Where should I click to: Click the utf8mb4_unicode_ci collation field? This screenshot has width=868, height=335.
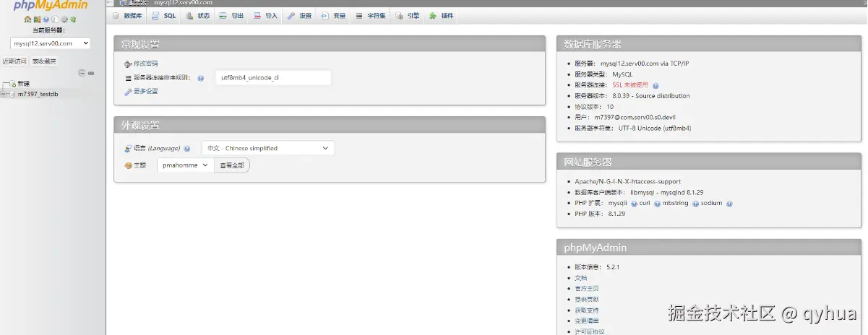(x=273, y=78)
